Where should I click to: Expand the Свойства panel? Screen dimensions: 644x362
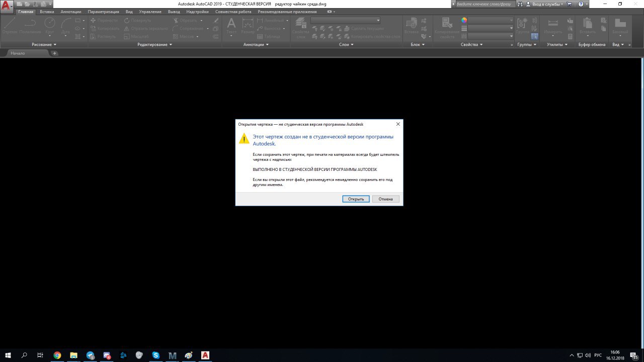tap(472, 45)
